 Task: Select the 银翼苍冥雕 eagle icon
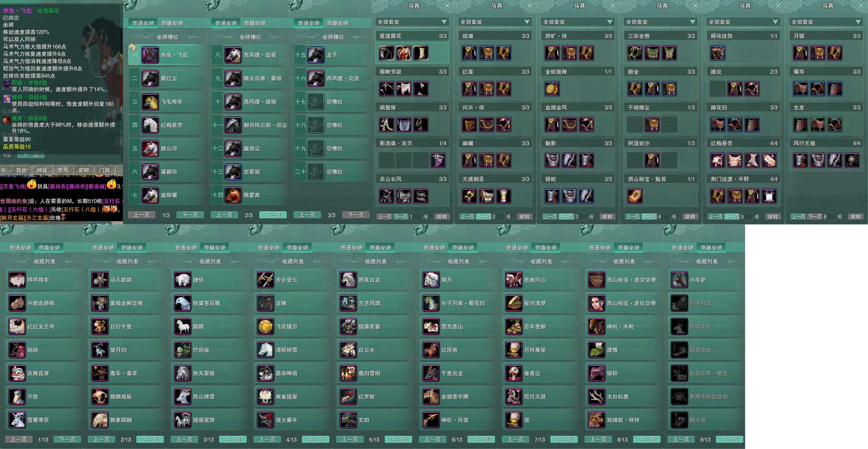182,303
